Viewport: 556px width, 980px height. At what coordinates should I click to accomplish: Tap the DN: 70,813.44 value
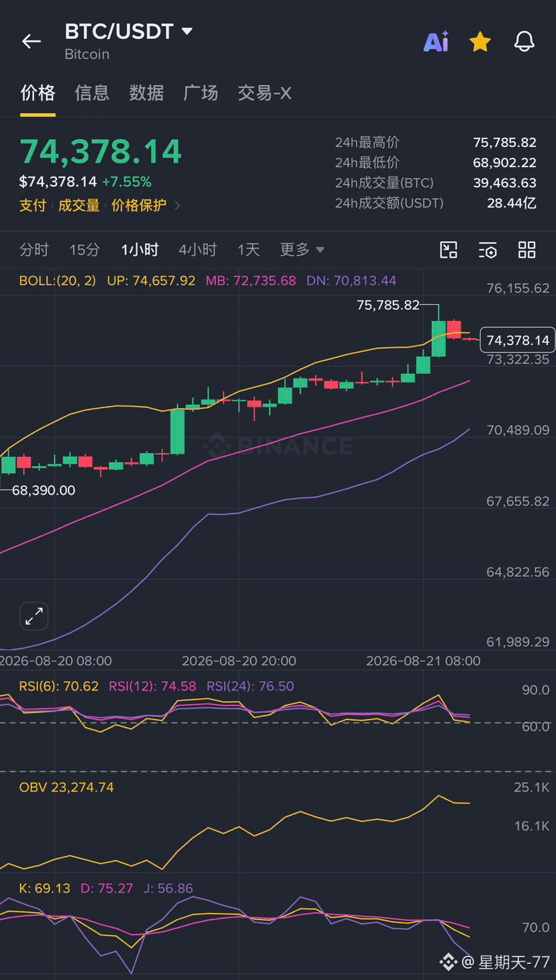click(351, 281)
